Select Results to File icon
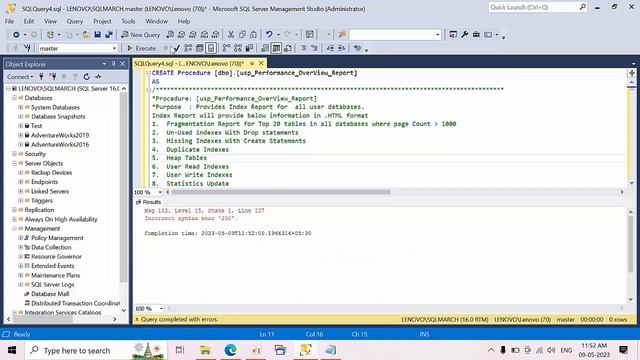The width and height of the screenshot is (640, 360). click(x=288, y=48)
